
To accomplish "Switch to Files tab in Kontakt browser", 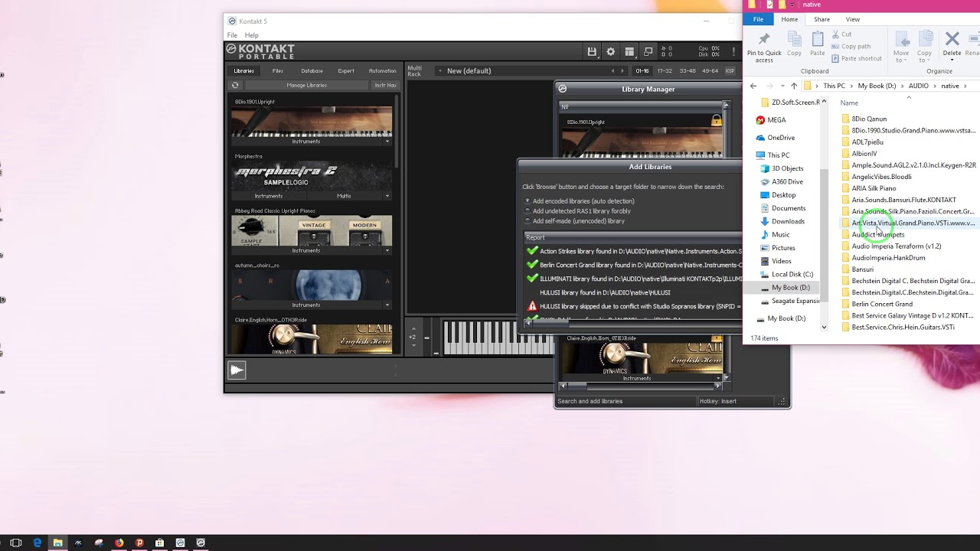I will coord(278,70).
